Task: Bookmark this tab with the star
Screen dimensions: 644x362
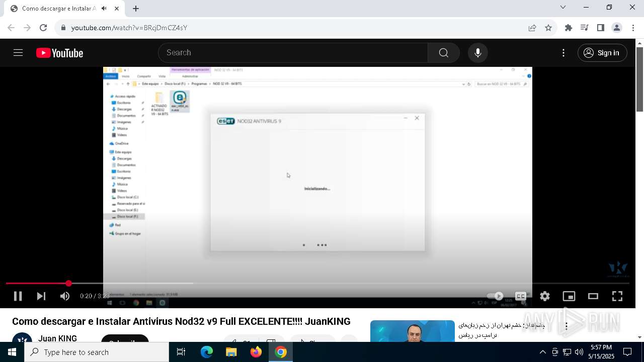Action: [x=548, y=28]
